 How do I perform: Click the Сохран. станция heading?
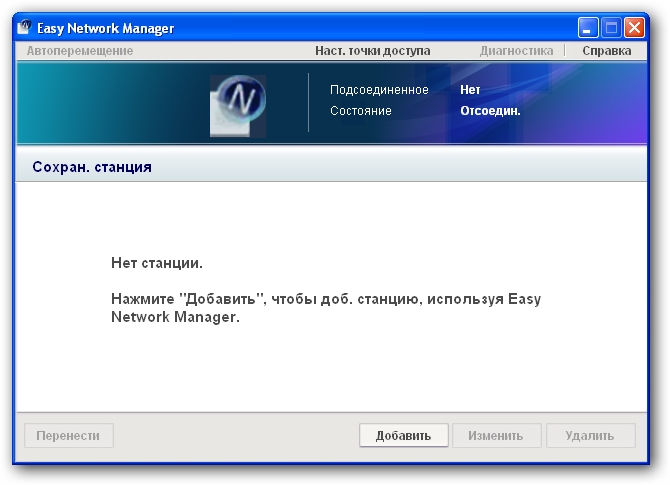pos(92,167)
